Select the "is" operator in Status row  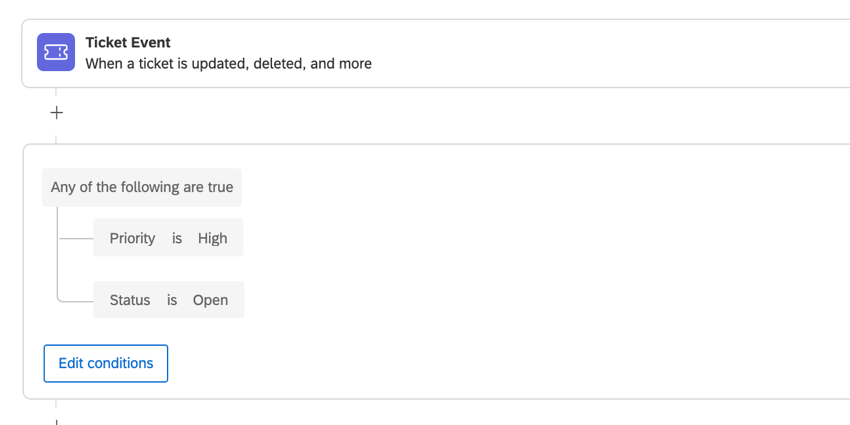(x=172, y=300)
